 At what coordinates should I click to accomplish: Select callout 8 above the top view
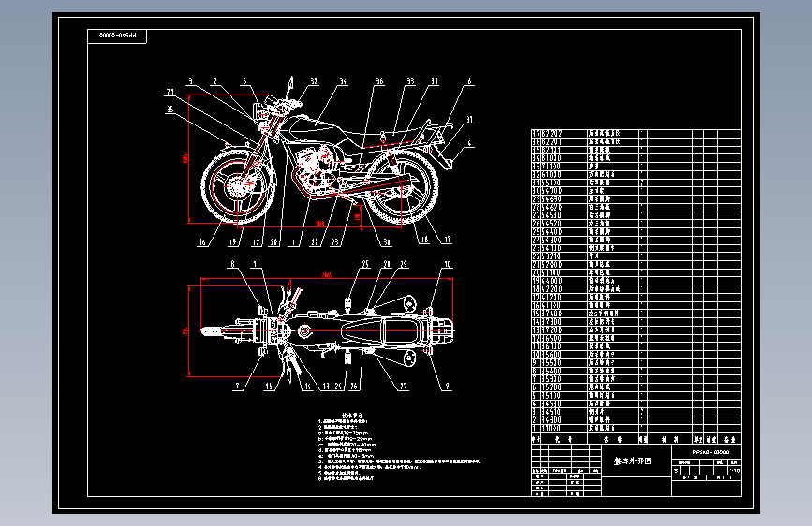click(232, 264)
